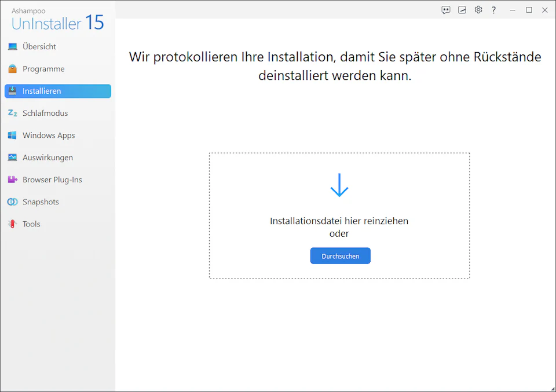The width and height of the screenshot is (556, 392).
Task: Go to the Programme section
Action: (58, 69)
